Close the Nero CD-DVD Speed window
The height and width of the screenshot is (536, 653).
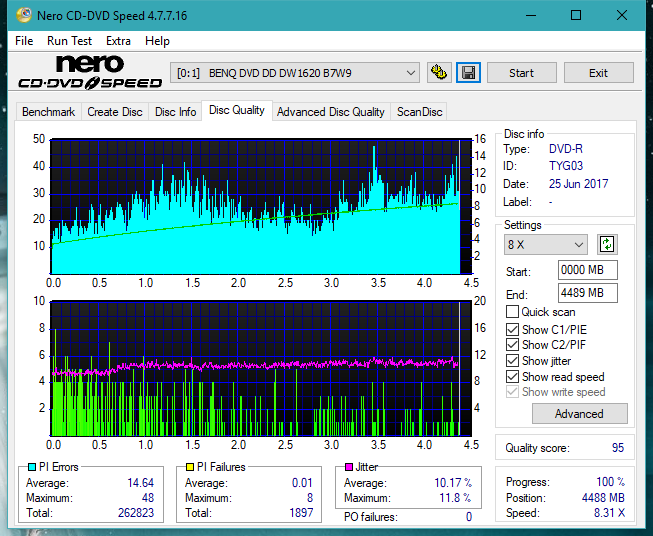click(x=622, y=15)
